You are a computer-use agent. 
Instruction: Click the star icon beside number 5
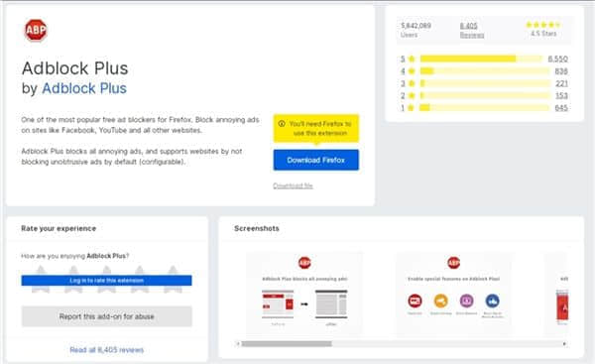412,59
